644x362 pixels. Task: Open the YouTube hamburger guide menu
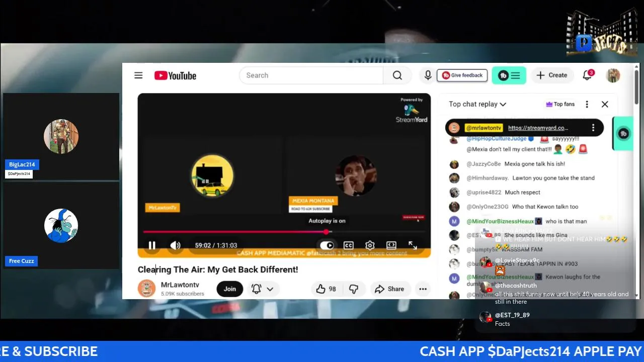click(x=138, y=75)
